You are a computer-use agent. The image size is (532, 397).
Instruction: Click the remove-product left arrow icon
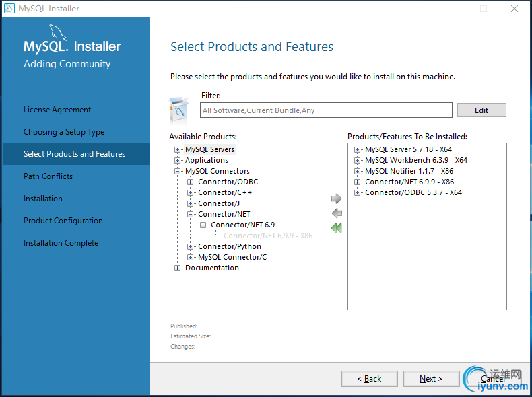[337, 213]
